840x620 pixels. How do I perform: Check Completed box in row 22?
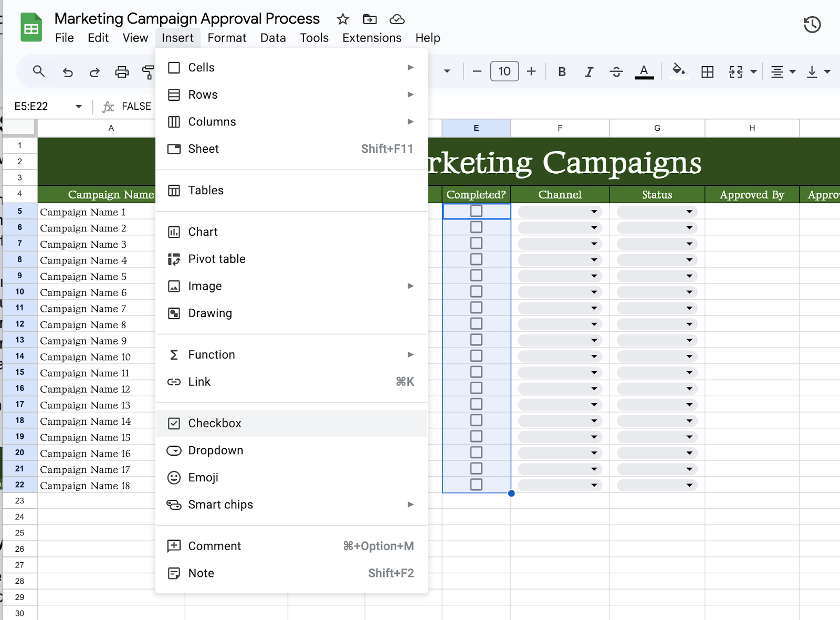(476, 485)
